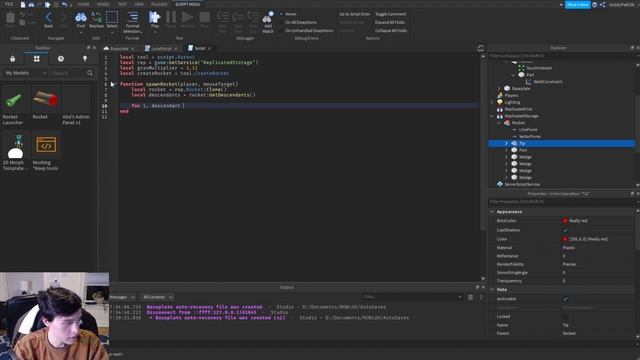Viewport: 640px width, 360px height.
Task: Open the Output All Contexts dropdown
Action: 158,297
